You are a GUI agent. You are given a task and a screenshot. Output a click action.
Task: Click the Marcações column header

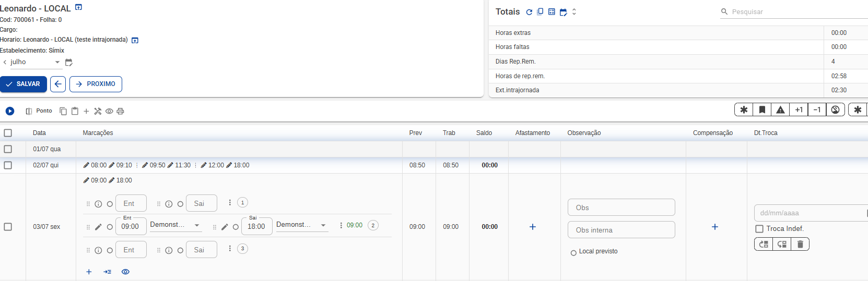click(x=98, y=133)
